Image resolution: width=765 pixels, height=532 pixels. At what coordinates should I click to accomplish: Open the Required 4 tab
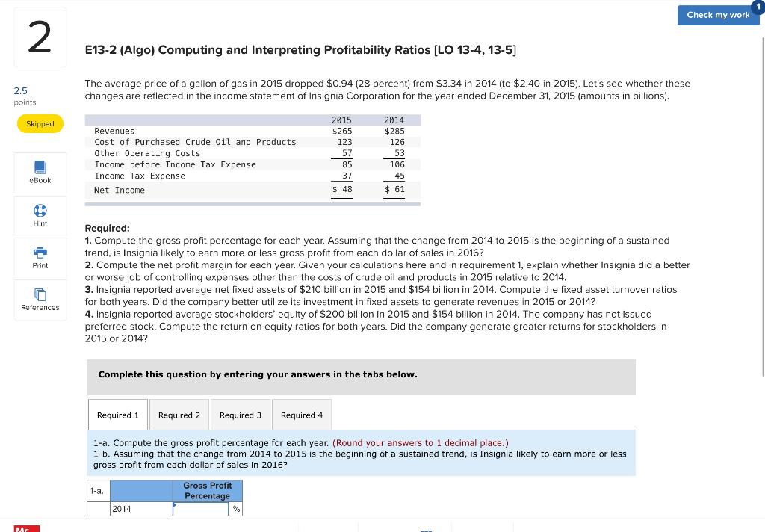(x=301, y=414)
